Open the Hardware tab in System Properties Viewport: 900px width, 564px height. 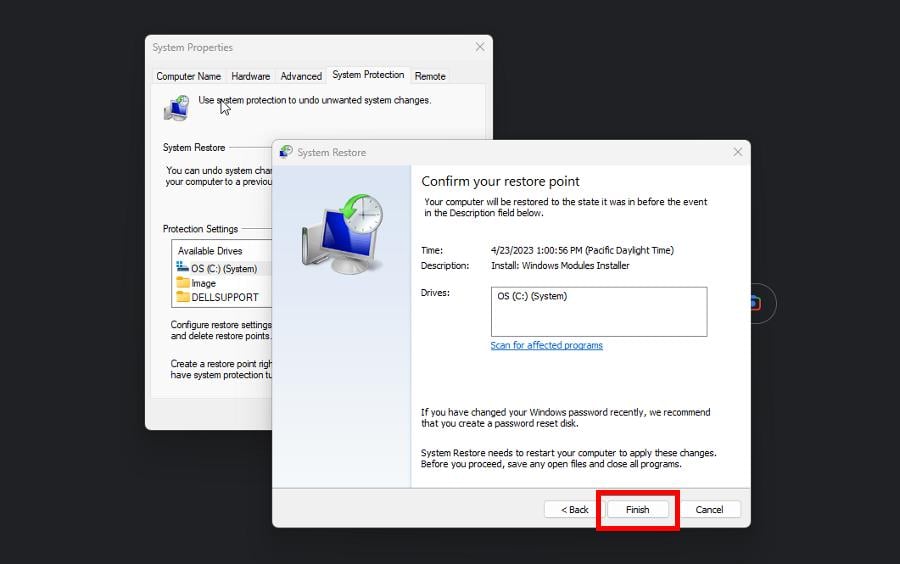(250, 76)
